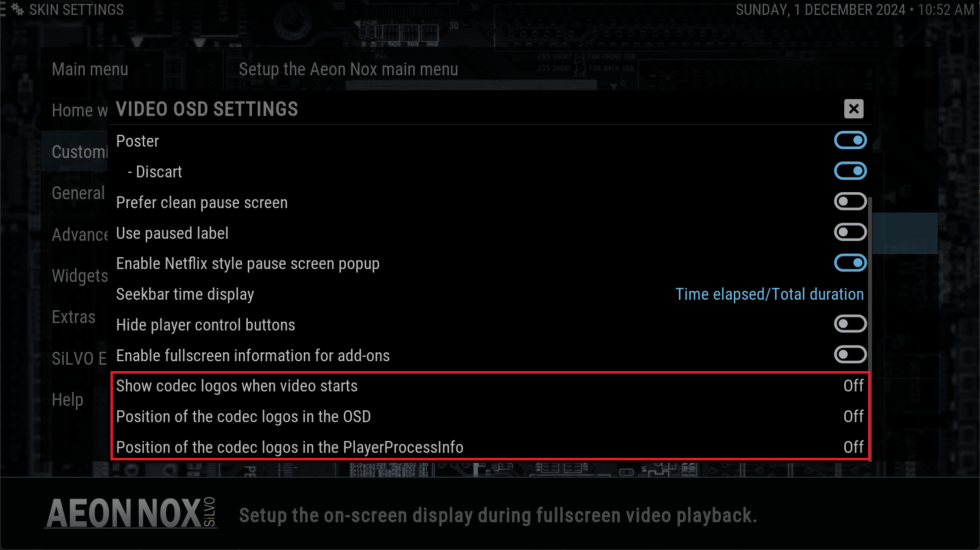Enable Prefer clean pause screen
Image resolution: width=980 pixels, height=550 pixels.
850,202
